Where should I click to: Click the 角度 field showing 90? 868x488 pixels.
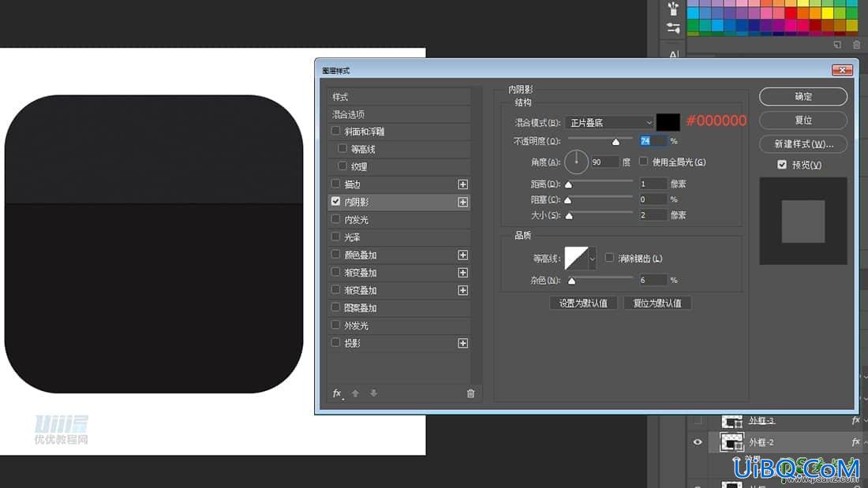pos(604,162)
